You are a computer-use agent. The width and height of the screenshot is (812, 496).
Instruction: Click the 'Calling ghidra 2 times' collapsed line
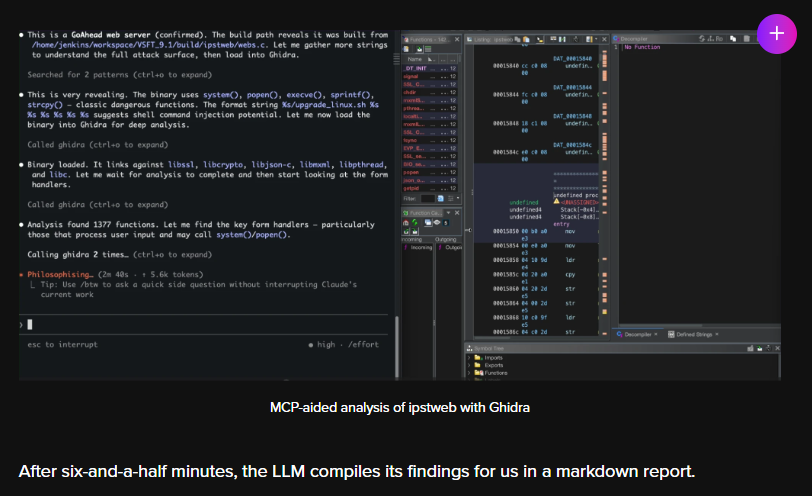coord(120,255)
